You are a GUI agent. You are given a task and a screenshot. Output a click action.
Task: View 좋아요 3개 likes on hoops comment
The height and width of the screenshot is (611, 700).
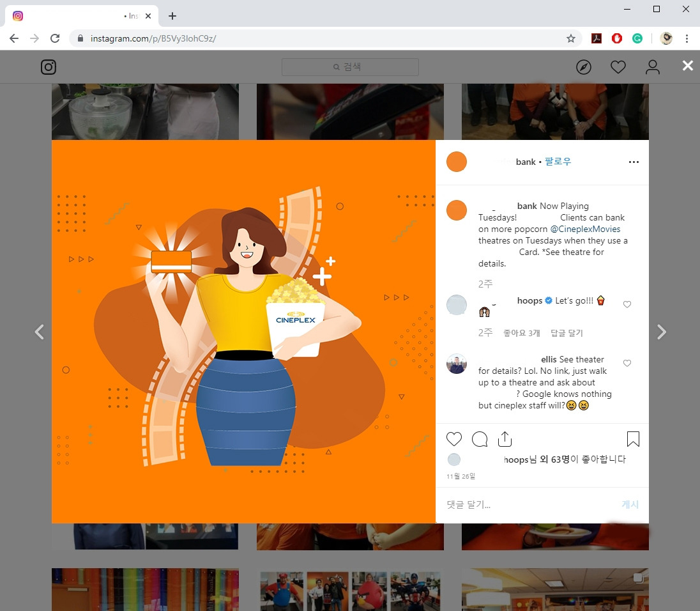click(x=521, y=333)
